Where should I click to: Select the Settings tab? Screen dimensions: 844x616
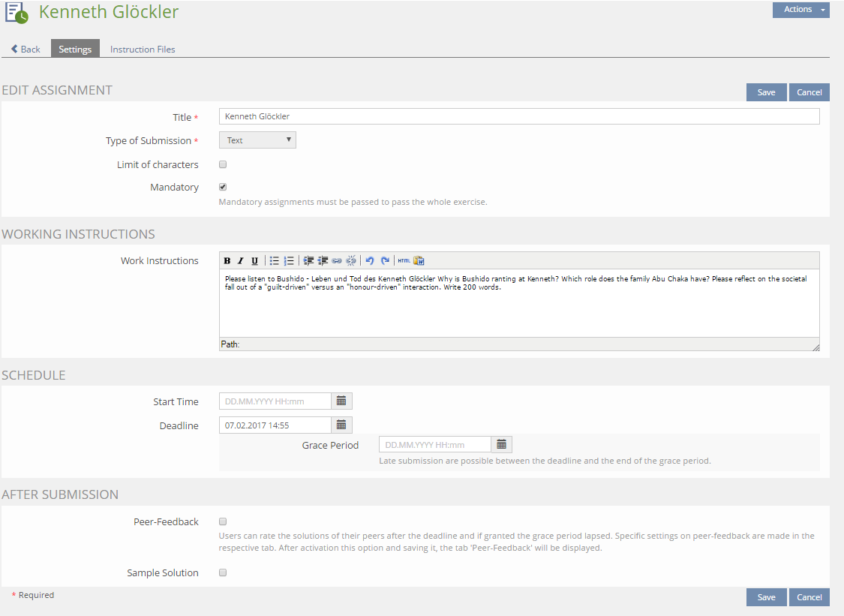pyautogui.click(x=75, y=50)
